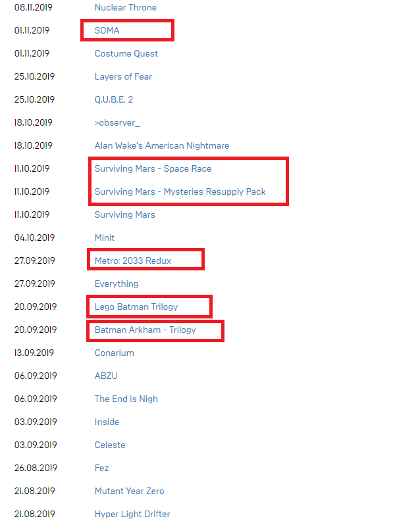Click the Conarium link

(114, 353)
